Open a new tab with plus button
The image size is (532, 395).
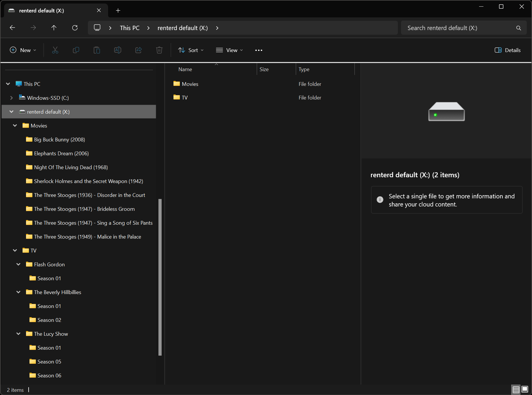(x=118, y=11)
